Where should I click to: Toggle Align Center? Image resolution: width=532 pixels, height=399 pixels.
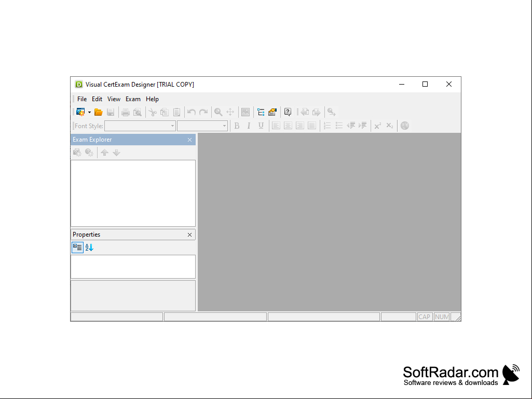pyautogui.click(x=288, y=126)
